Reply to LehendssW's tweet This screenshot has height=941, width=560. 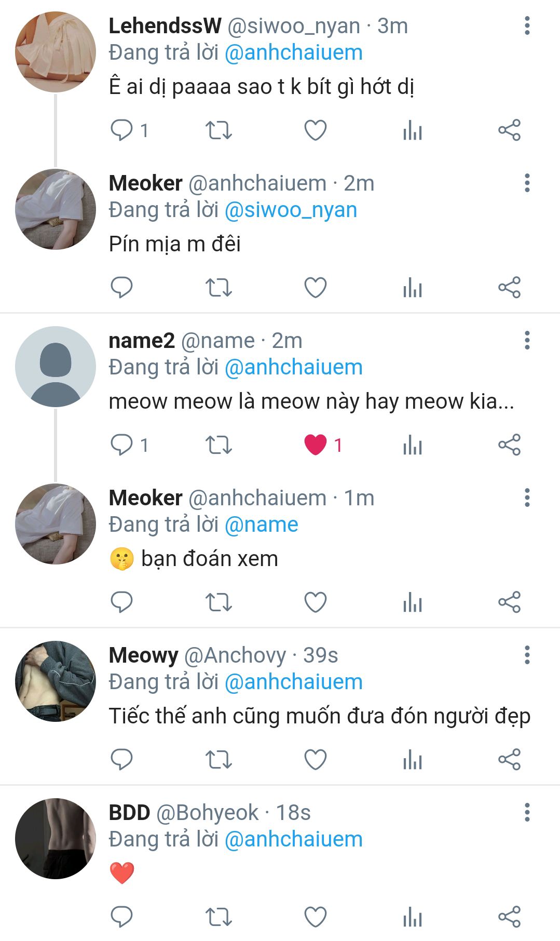coord(122,130)
